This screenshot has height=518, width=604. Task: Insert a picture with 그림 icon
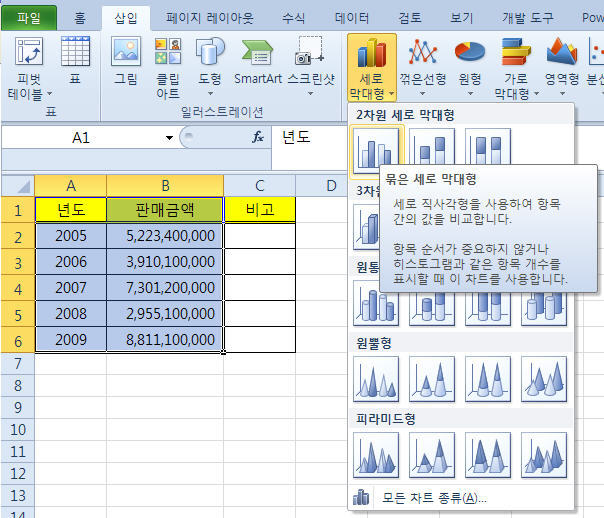coord(126,54)
